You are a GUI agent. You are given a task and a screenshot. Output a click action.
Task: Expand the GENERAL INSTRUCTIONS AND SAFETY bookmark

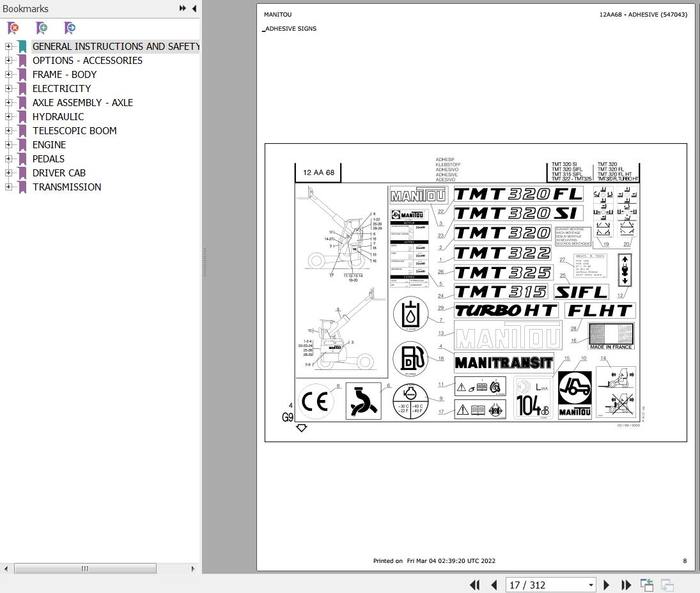click(x=8, y=47)
